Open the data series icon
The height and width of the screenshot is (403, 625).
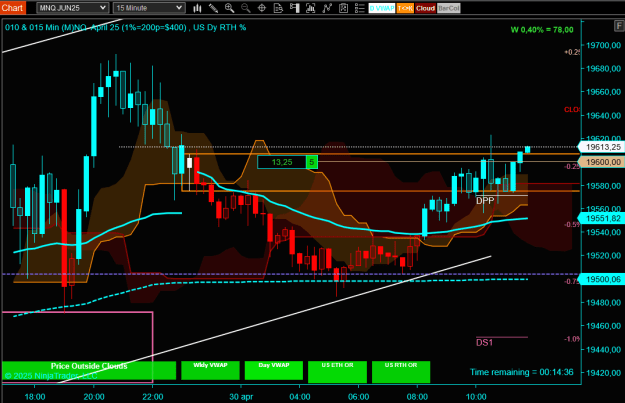[311, 8]
